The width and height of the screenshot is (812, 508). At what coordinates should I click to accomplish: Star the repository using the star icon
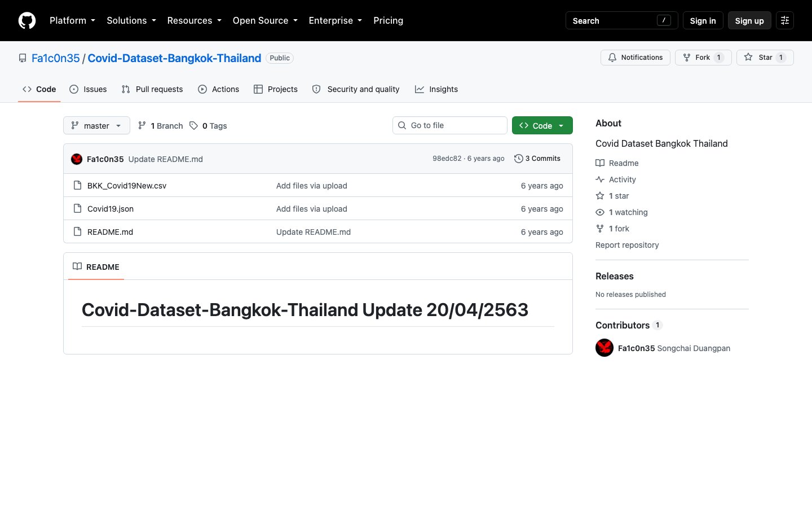pos(748,57)
